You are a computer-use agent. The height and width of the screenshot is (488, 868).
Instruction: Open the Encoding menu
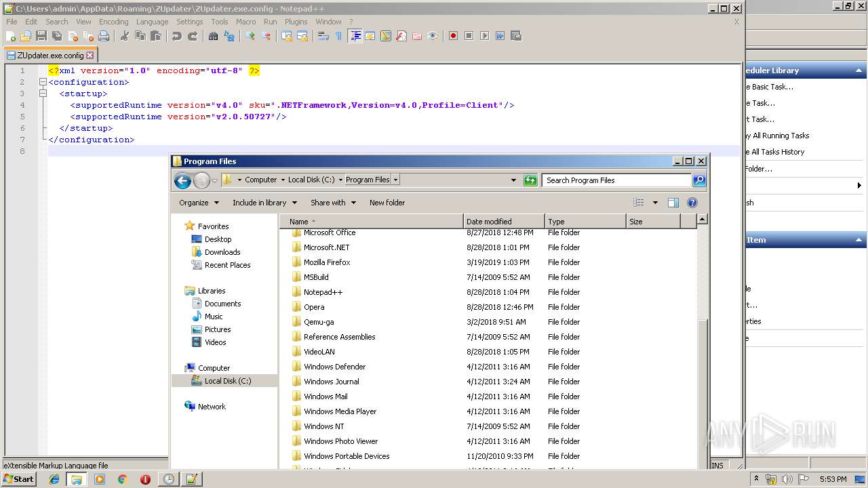[x=113, y=22]
